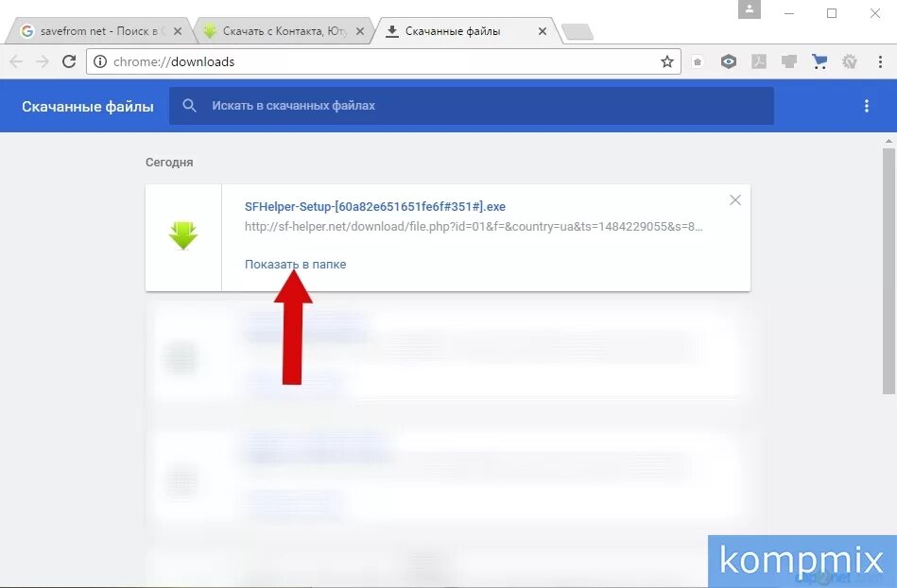Viewport: 897px width, 588px height.
Task: Click the PDF extension icon in toolbar
Action: tap(759, 61)
